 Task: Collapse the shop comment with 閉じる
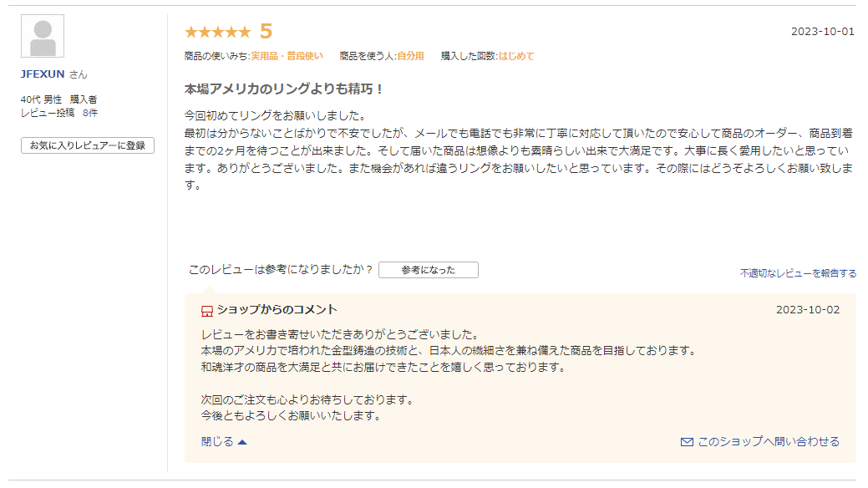pyautogui.click(x=217, y=442)
